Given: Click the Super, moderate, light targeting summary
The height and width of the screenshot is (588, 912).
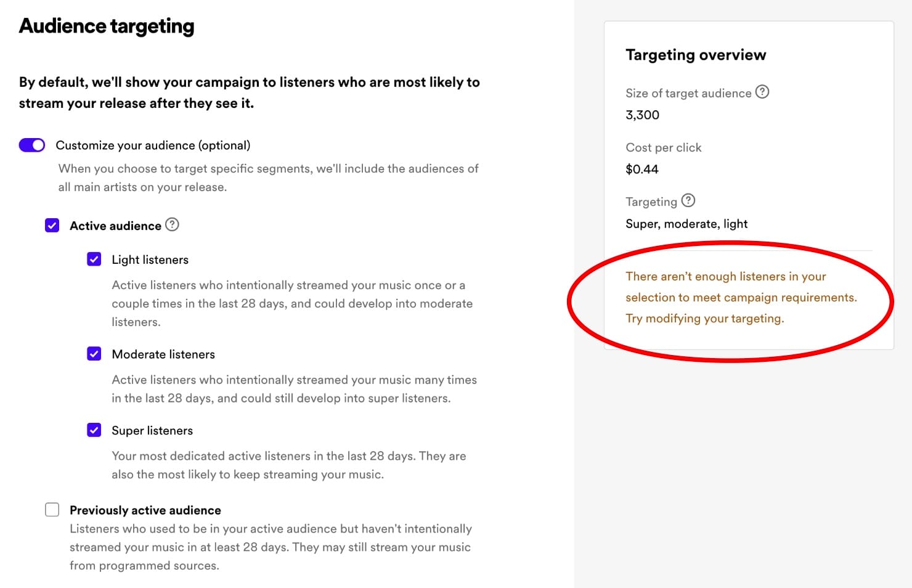Looking at the screenshot, I should point(686,224).
